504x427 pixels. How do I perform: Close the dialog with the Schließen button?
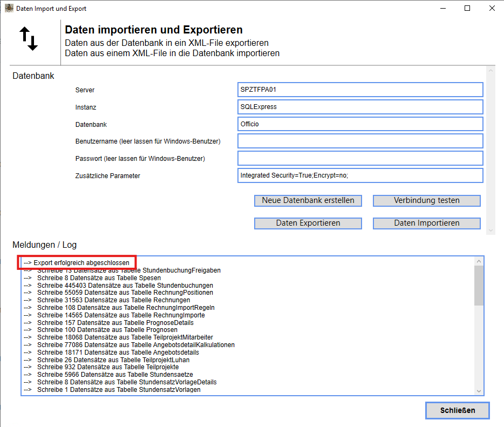pos(457,410)
